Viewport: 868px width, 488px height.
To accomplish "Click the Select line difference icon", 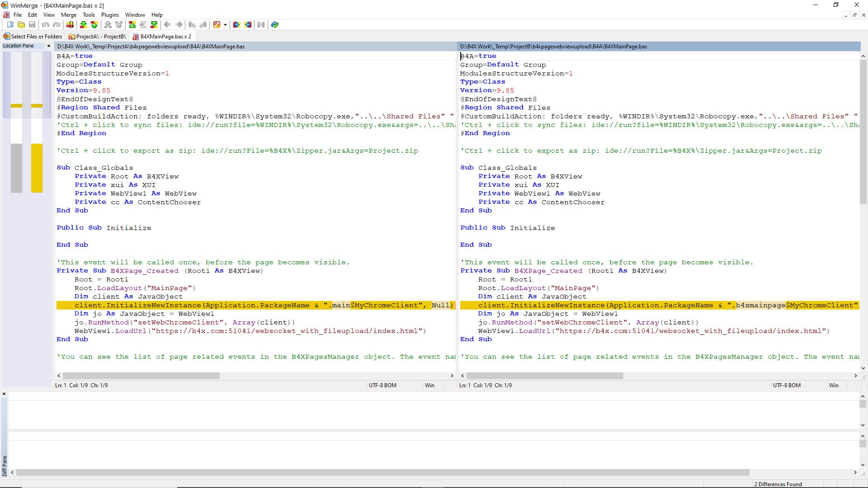I will point(70,25).
